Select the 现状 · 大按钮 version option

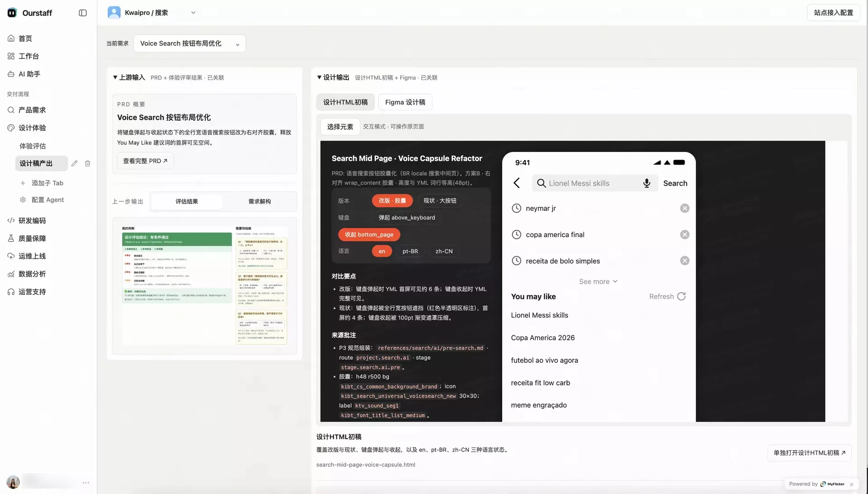(x=440, y=200)
